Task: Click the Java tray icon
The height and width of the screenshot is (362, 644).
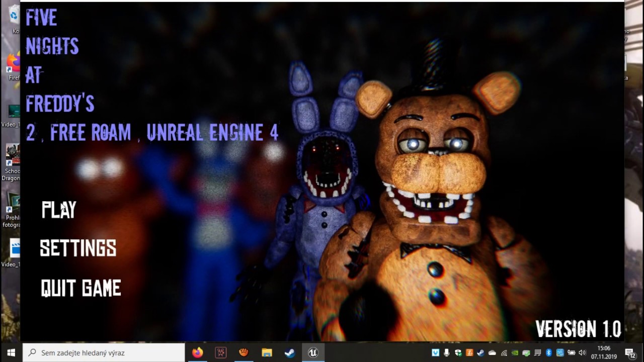Action: coord(469,353)
